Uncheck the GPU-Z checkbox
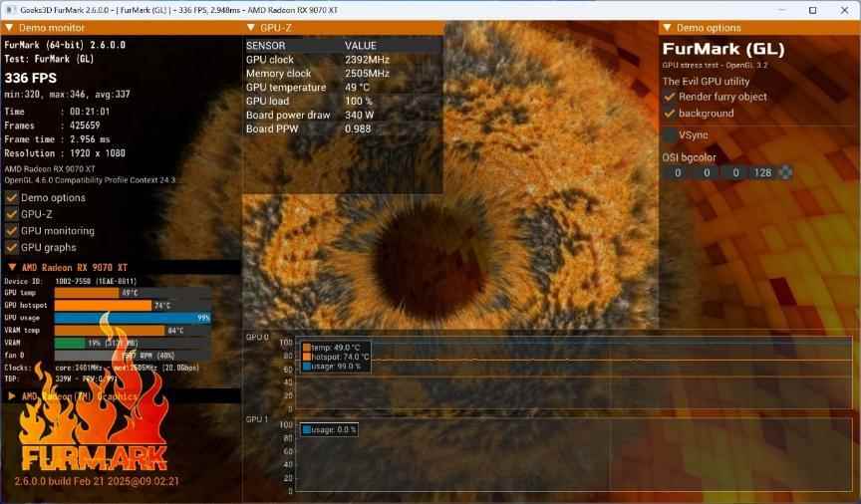Screen dimensions: 861x504 click(11, 214)
